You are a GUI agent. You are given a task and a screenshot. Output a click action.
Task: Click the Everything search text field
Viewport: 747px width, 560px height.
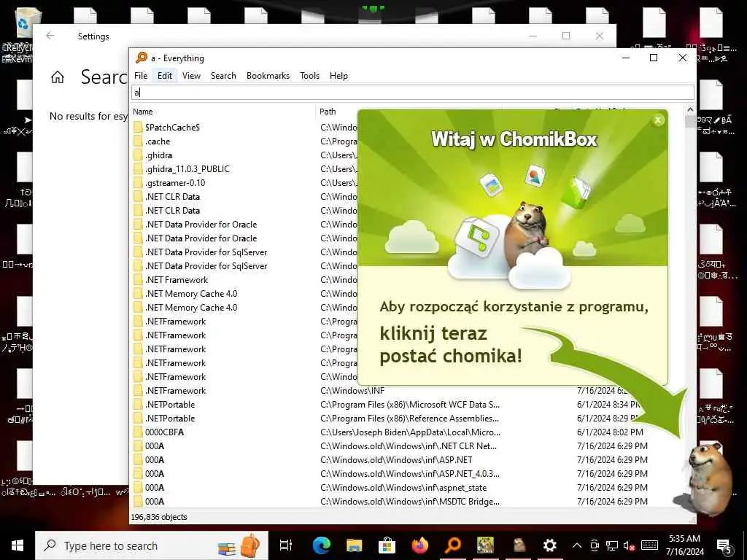point(413,93)
